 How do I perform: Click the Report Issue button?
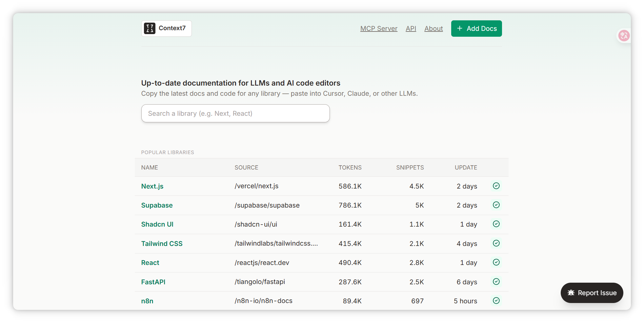[592, 293]
